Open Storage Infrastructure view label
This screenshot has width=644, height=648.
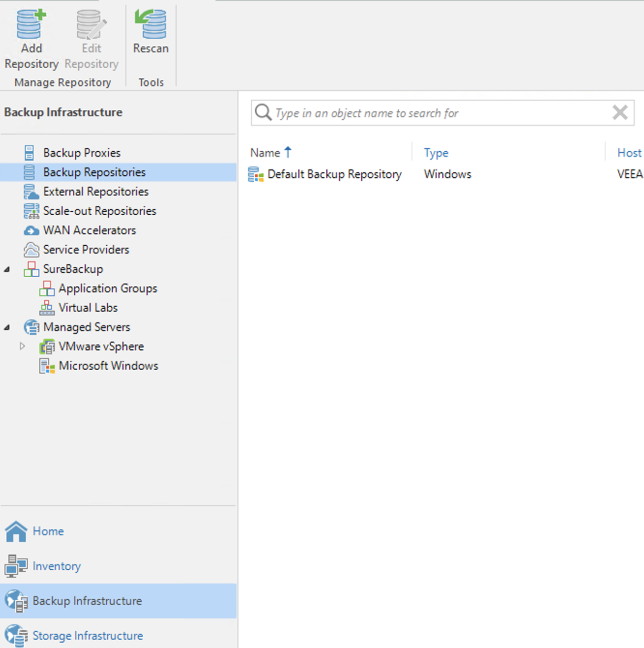(88, 636)
